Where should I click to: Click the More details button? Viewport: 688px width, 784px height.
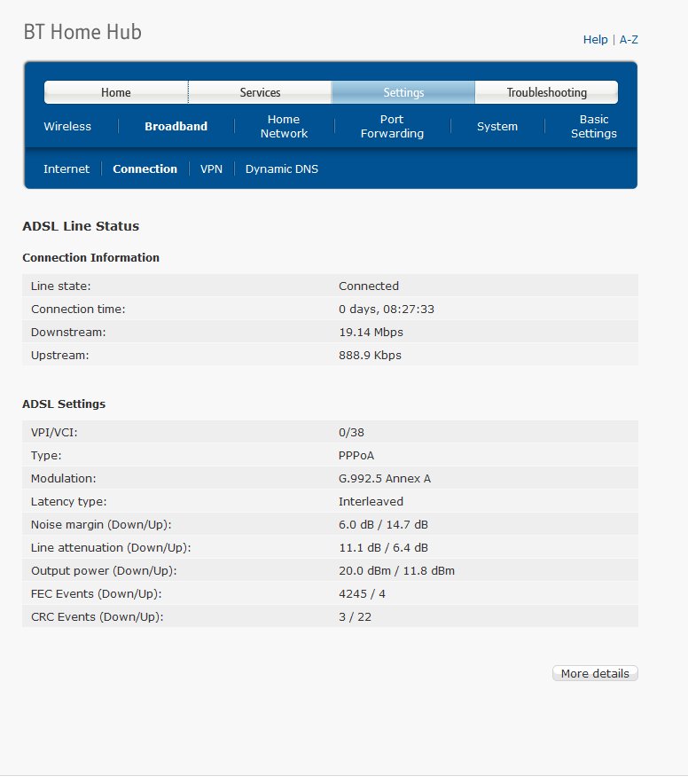(x=595, y=673)
